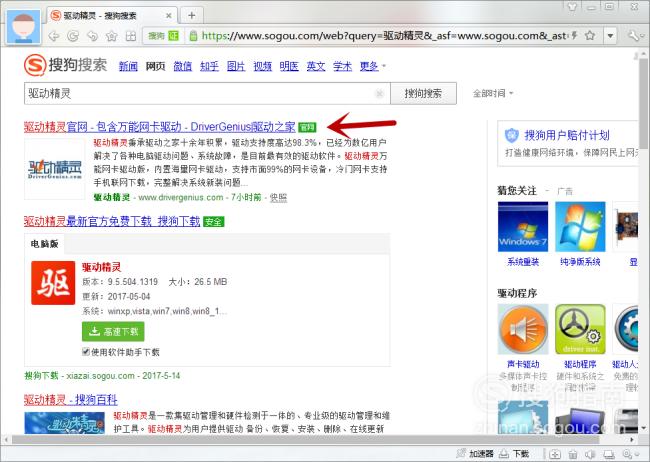Open 驱动精灵最新官方免费下载 link

(112, 221)
